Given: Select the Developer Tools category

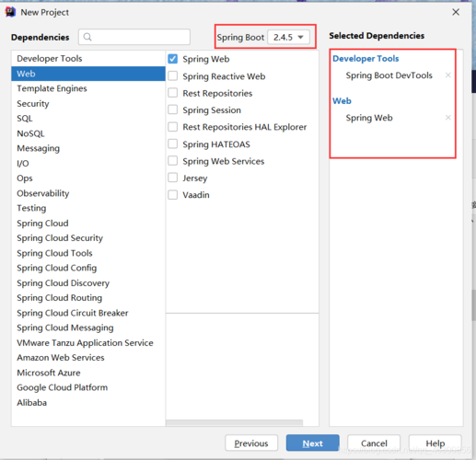Looking at the screenshot, I should [x=88, y=58].
